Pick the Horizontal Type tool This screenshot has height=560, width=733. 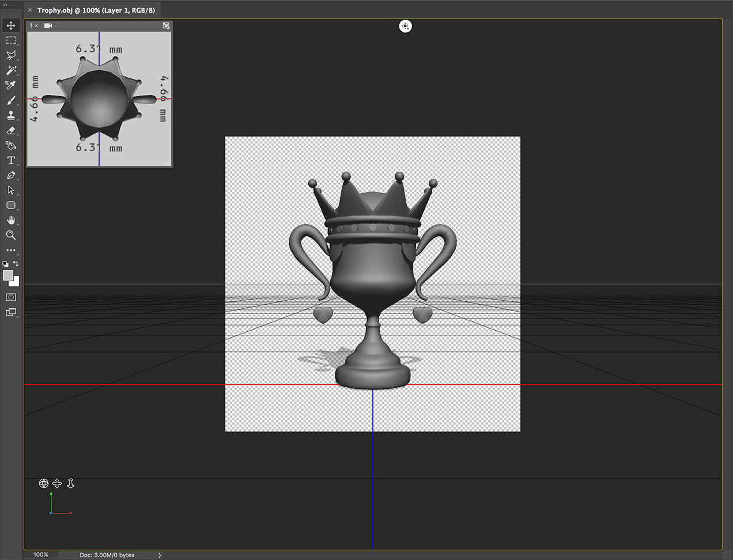(x=10, y=161)
